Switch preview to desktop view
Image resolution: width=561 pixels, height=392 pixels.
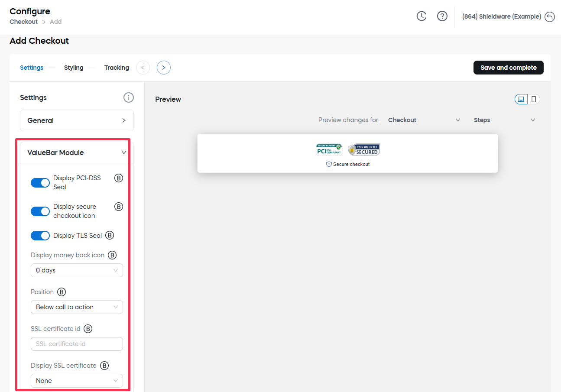point(521,99)
